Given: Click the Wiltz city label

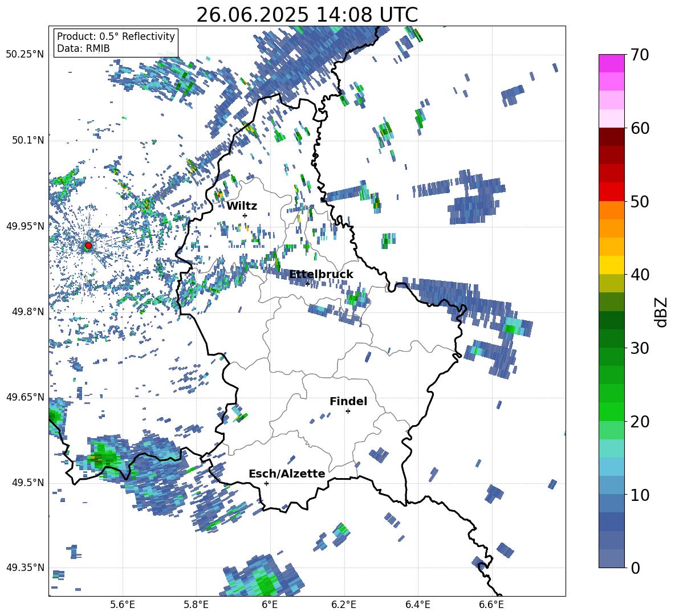Looking at the screenshot, I should coord(242,206).
